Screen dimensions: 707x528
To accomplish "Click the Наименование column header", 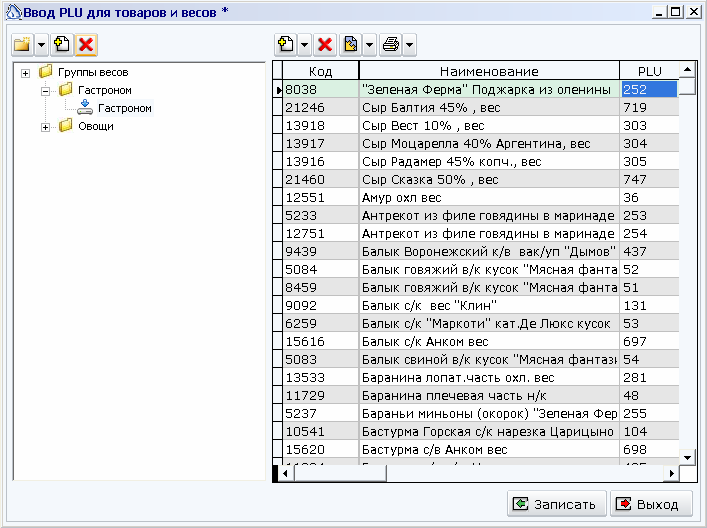I will click(x=489, y=71).
